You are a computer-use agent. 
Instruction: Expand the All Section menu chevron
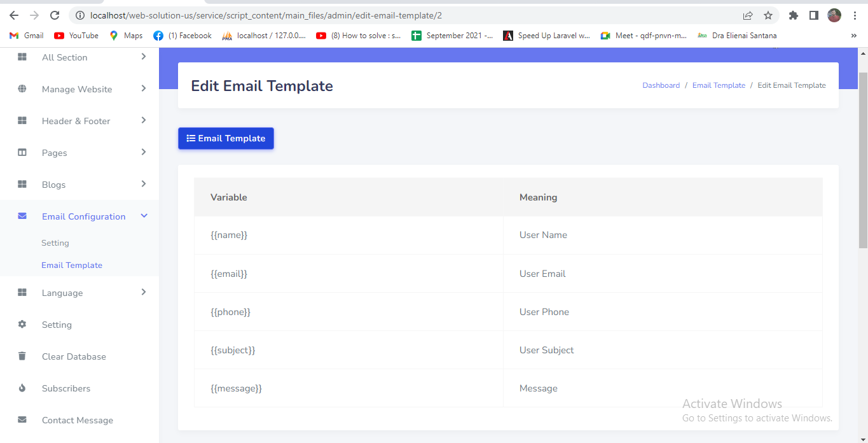click(144, 57)
